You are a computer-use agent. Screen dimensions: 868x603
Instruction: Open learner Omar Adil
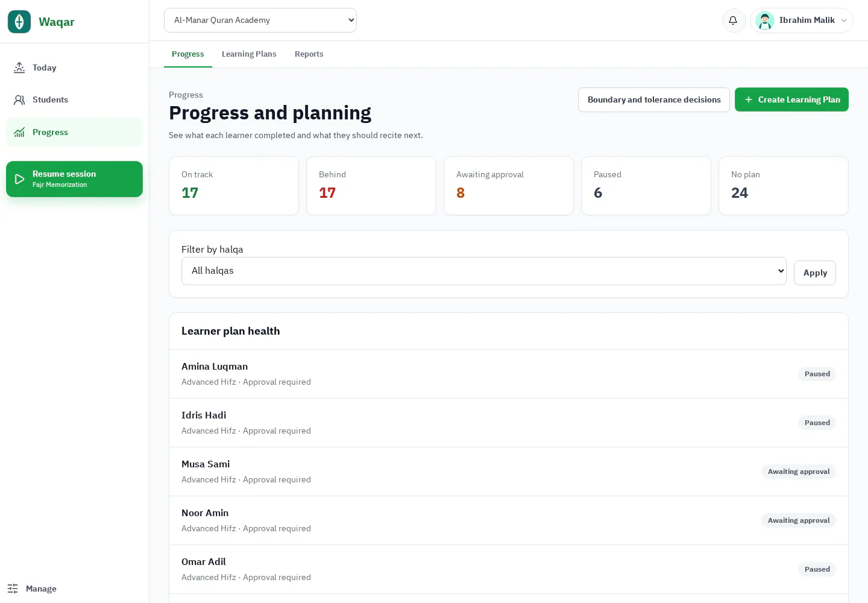pyautogui.click(x=509, y=569)
